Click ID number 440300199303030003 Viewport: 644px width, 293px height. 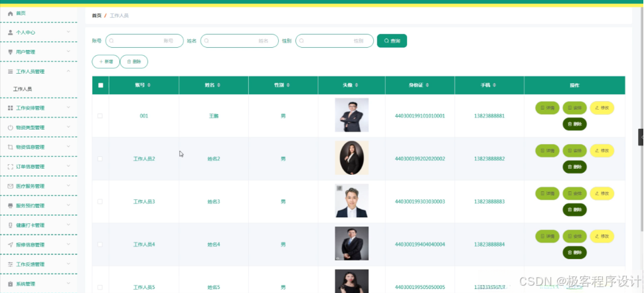[x=420, y=201]
